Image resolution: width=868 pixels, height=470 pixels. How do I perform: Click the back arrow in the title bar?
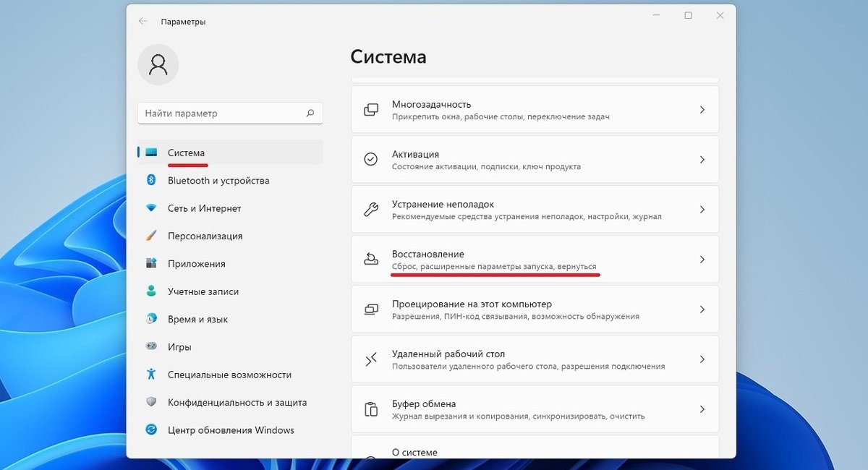(142, 22)
